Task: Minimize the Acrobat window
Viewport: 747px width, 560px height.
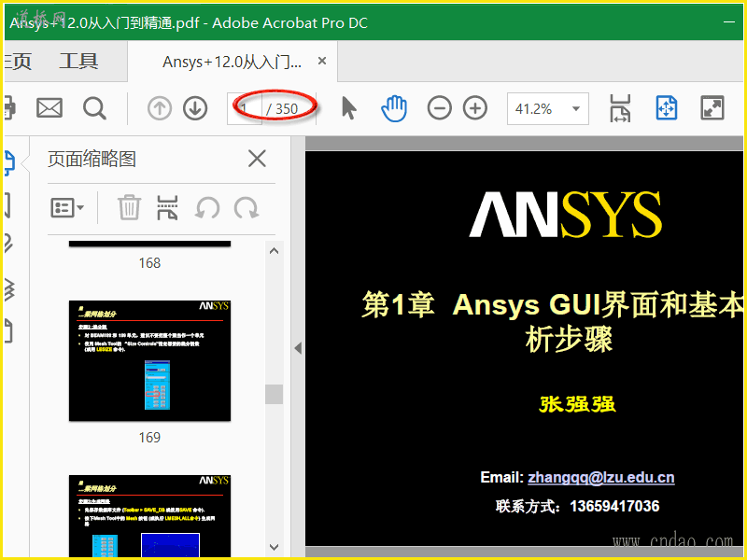Action: coord(729,21)
